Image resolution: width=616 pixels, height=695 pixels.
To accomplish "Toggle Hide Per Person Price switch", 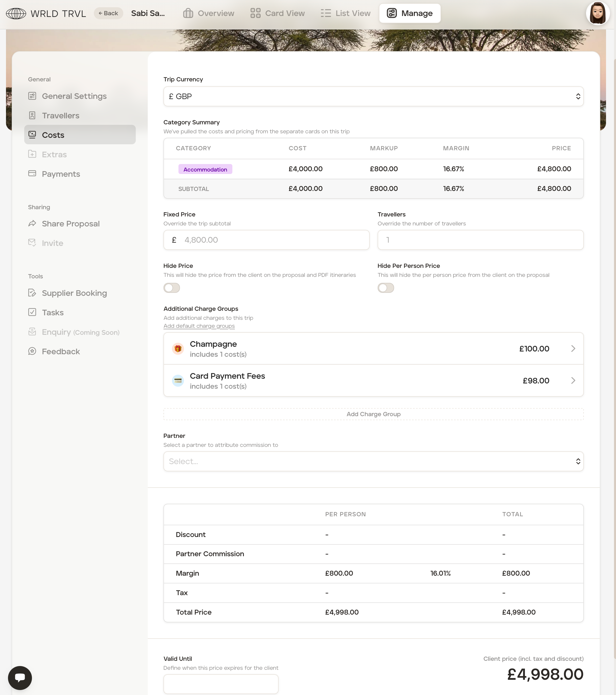I will click(x=386, y=288).
